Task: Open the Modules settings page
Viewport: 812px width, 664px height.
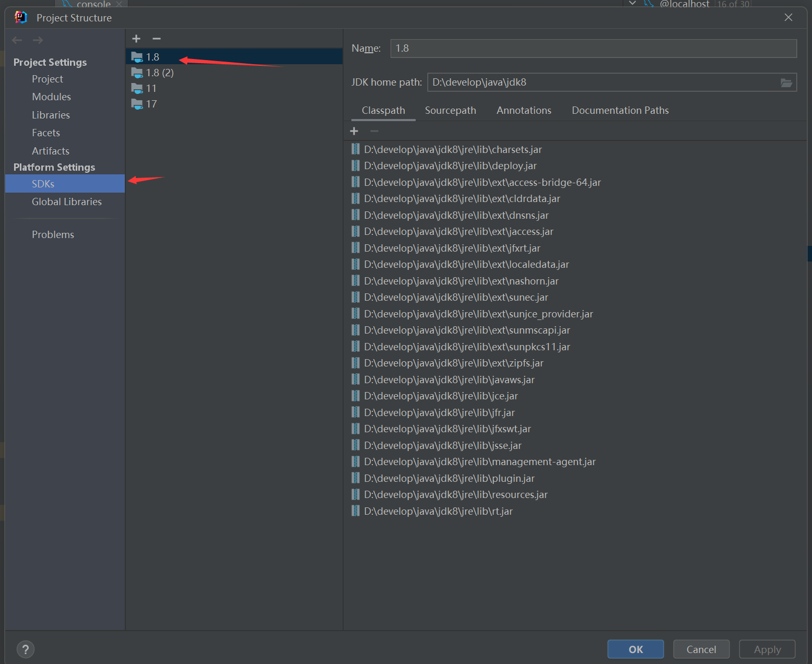Action: 51,97
